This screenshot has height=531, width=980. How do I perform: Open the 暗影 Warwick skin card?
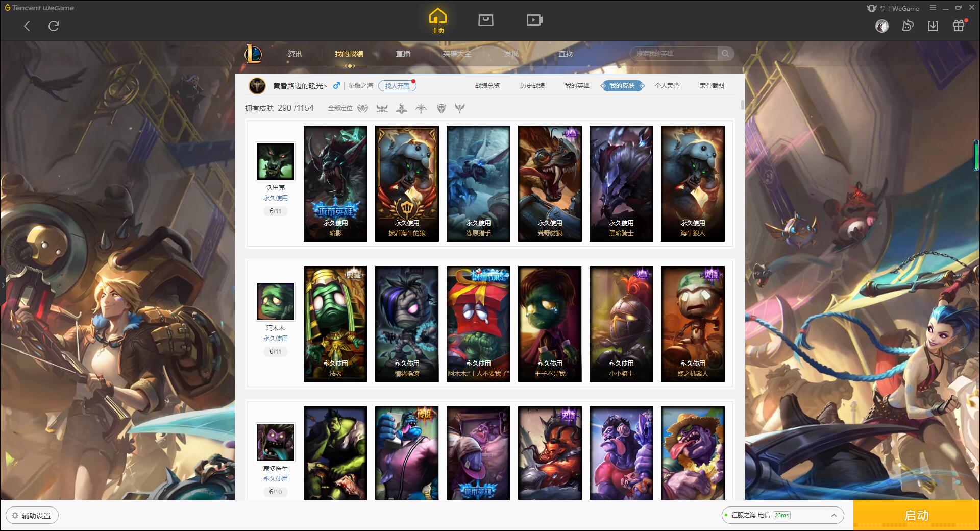tap(335, 183)
